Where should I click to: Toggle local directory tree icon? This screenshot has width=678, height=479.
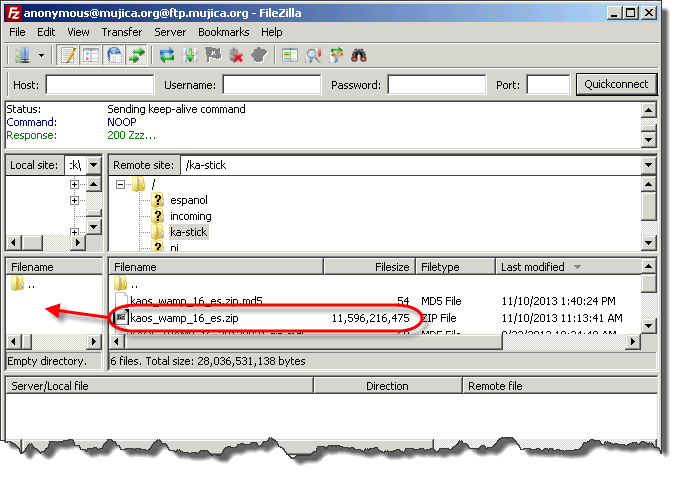coord(91,55)
